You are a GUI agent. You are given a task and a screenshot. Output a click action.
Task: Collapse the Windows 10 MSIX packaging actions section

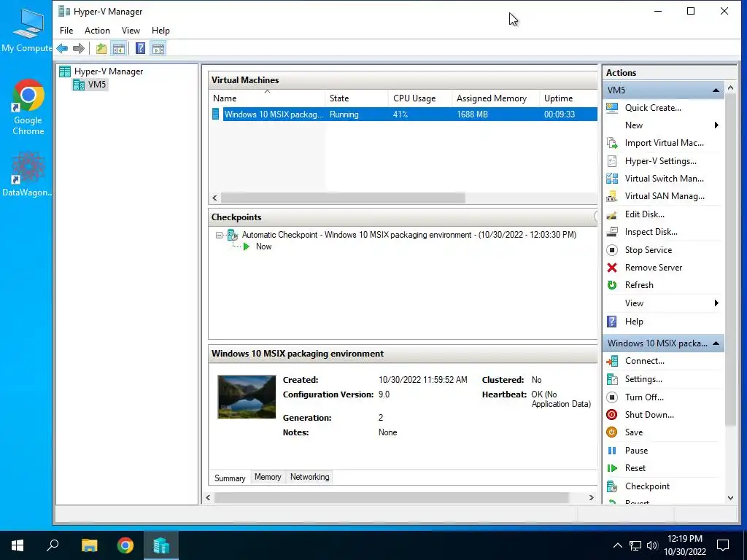click(x=716, y=343)
